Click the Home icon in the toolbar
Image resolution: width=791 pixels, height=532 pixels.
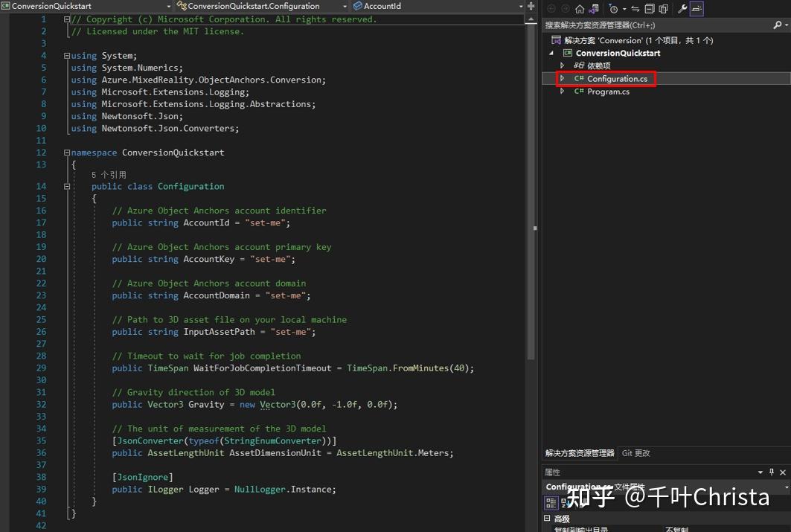(579, 9)
